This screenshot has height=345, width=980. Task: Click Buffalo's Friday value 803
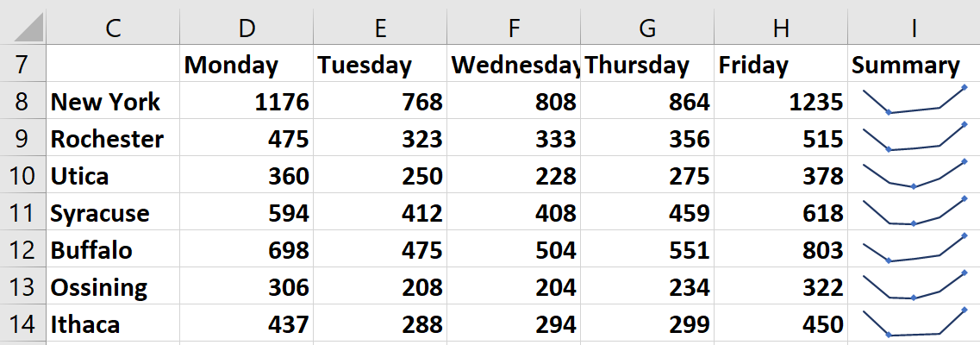pos(781,250)
